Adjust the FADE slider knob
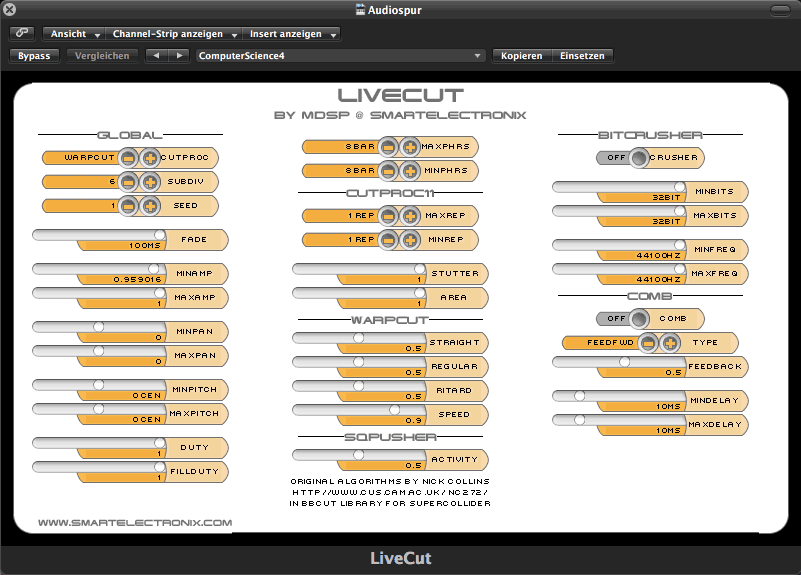 click(x=160, y=234)
